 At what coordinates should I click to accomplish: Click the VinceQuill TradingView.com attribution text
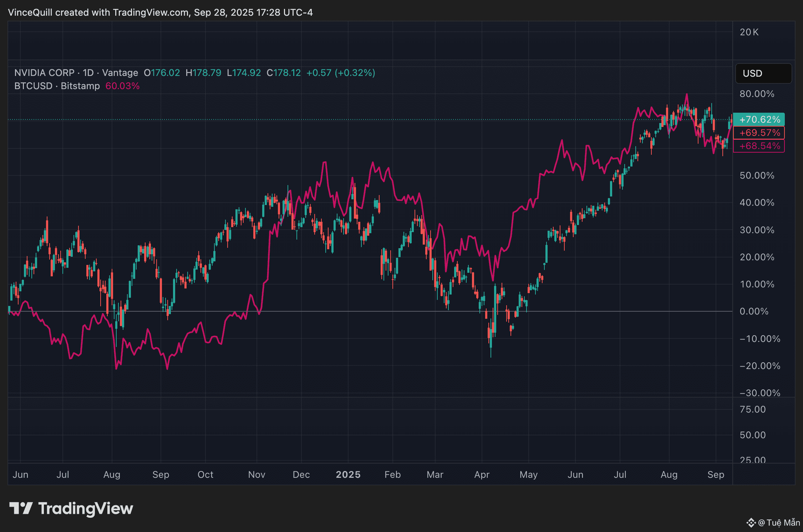(x=160, y=12)
